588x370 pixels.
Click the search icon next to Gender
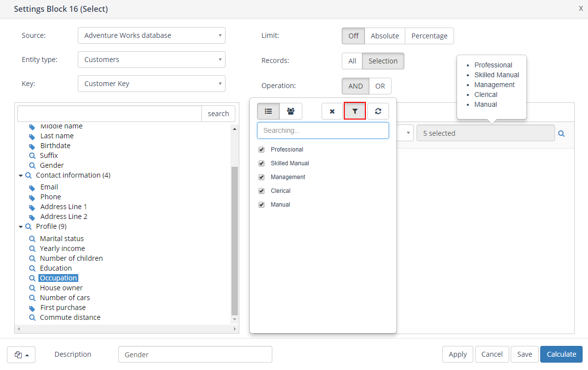(33, 165)
